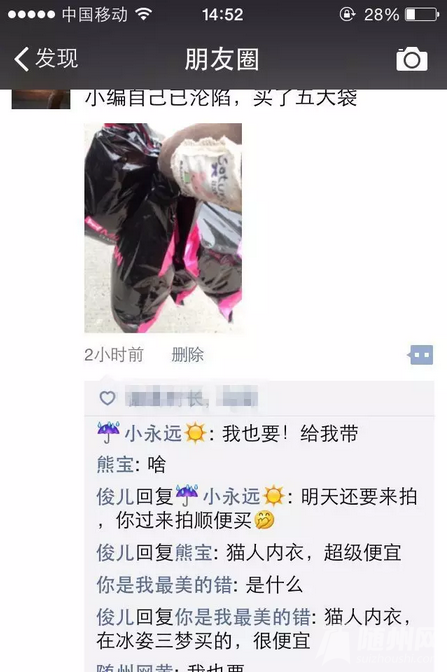Open 熊宝's profile from the 啥 comment
The width and height of the screenshot is (447, 672).
[x=115, y=465]
